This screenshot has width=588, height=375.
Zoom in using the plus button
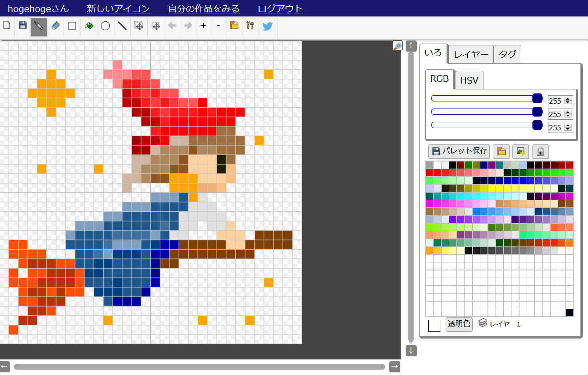pyautogui.click(x=203, y=26)
